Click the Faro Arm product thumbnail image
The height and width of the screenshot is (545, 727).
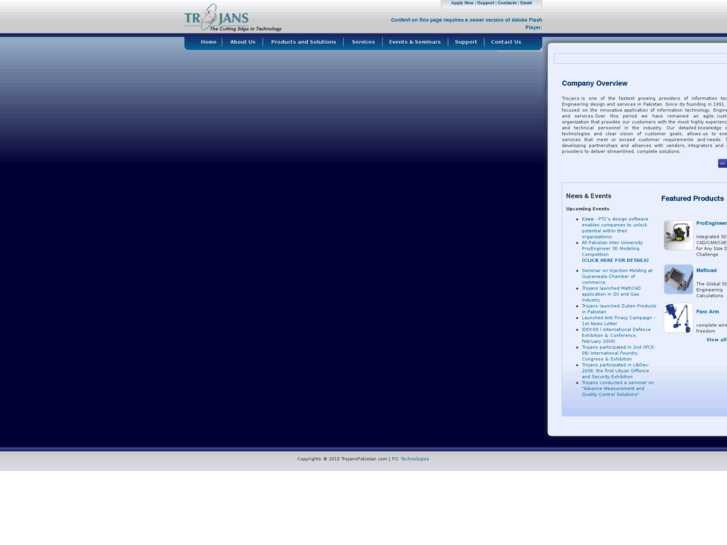pos(678,318)
